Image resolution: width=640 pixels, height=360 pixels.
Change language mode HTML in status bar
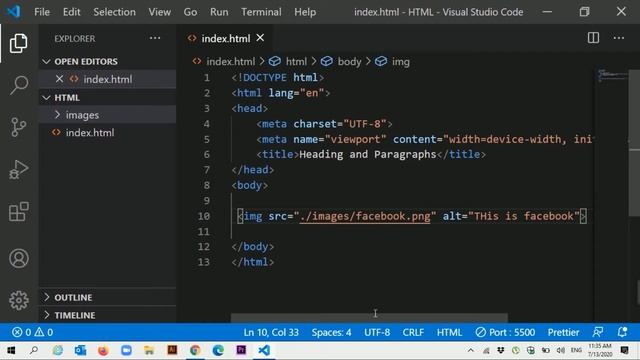[x=449, y=332]
